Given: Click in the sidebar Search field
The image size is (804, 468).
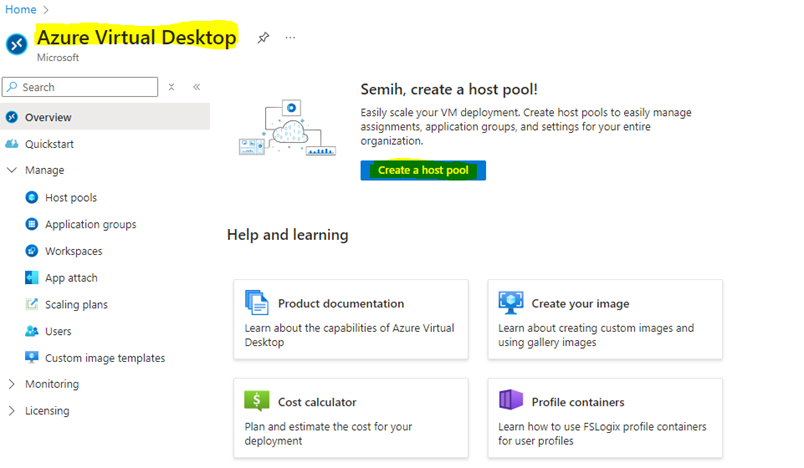Looking at the screenshot, I should [85, 87].
